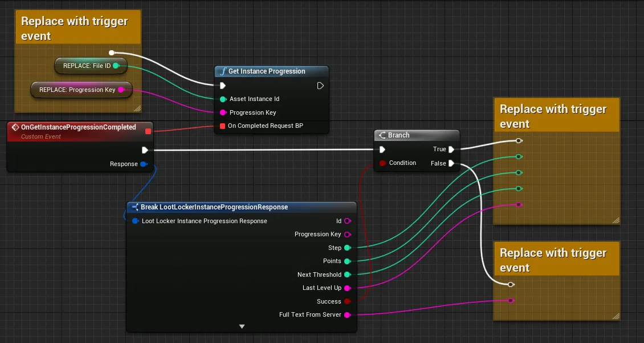The height and width of the screenshot is (343, 644).
Task: Click the Branch node title
Action: (398, 135)
